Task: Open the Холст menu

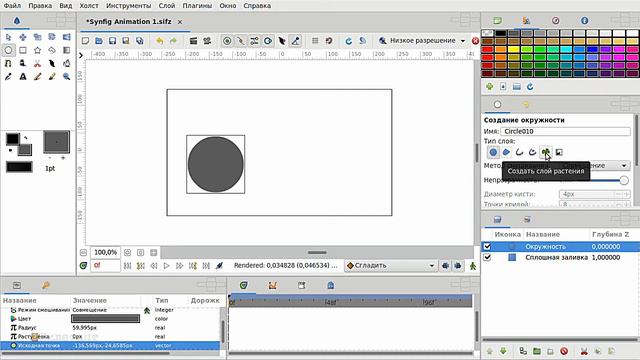Action: (x=89, y=6)
